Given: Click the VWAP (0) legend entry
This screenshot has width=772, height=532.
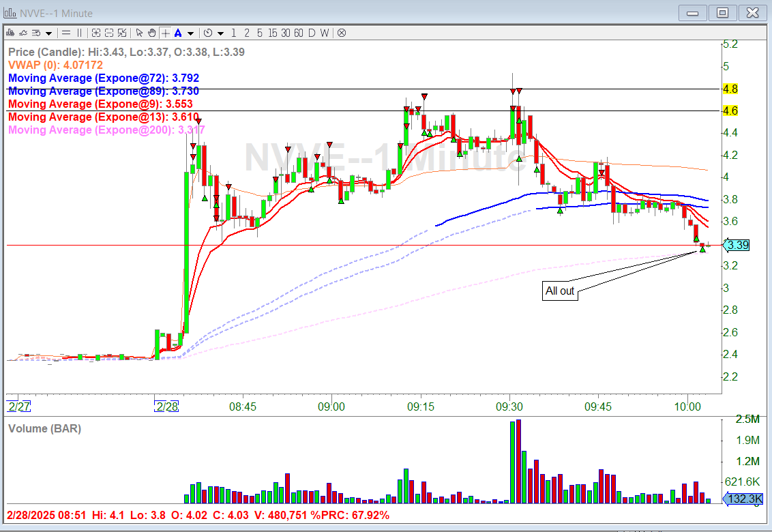Looking at the screenshot, I should pyautogui.click(x=55, y=65).
